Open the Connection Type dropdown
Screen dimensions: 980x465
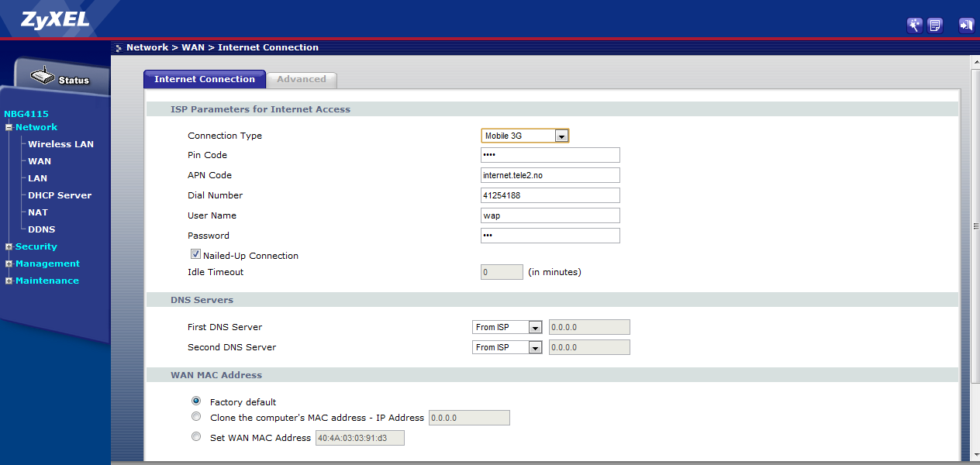coord(525,136)
